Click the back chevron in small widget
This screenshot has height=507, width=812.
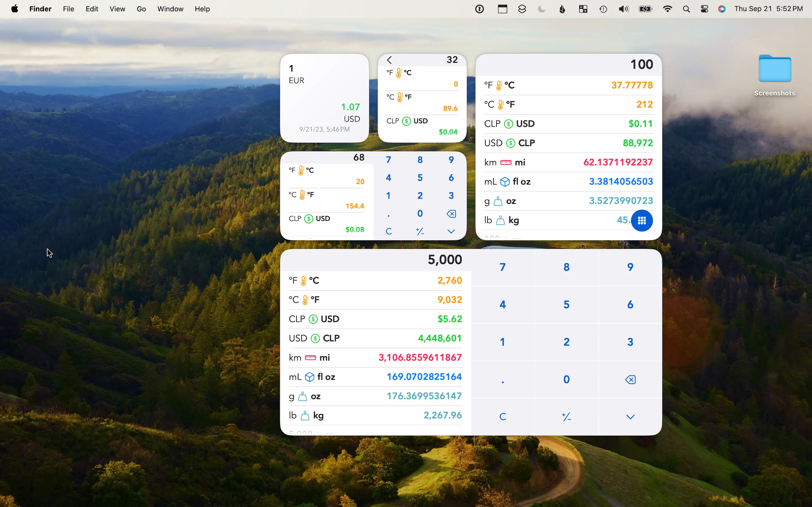click(x=389, y=60)
